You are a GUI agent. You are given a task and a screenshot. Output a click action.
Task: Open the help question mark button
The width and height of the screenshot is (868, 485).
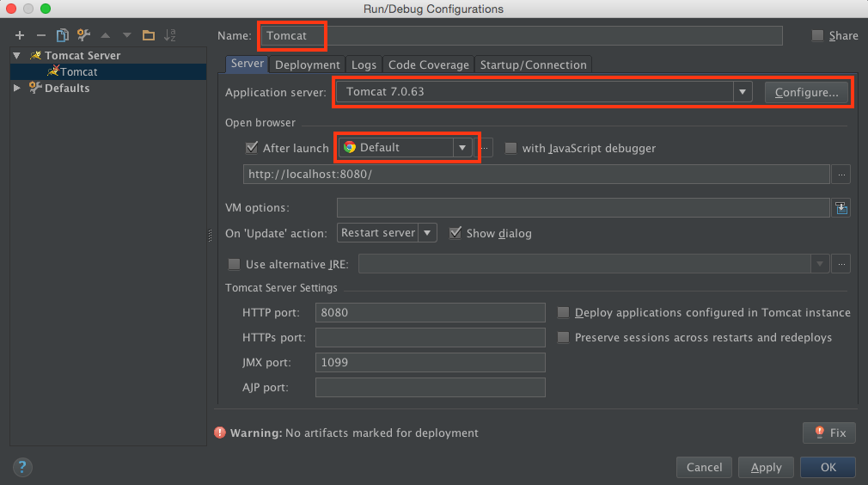tap(22, 467)
